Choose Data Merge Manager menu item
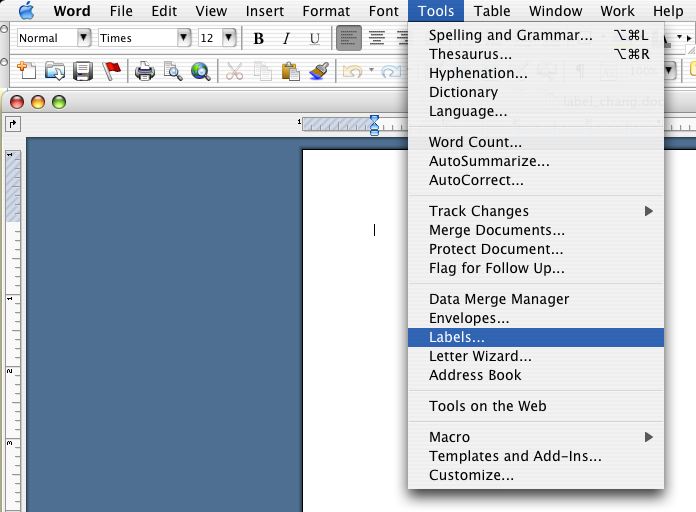 [x=536, y=299]
